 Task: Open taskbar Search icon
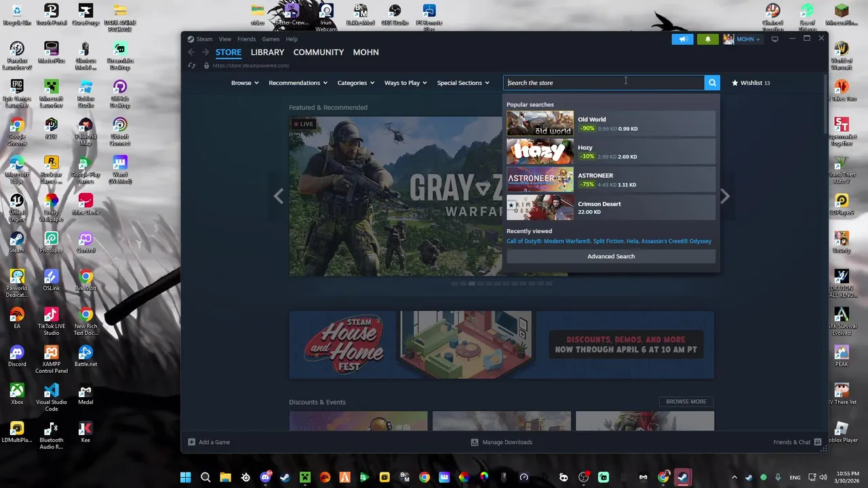pos(205,477)
